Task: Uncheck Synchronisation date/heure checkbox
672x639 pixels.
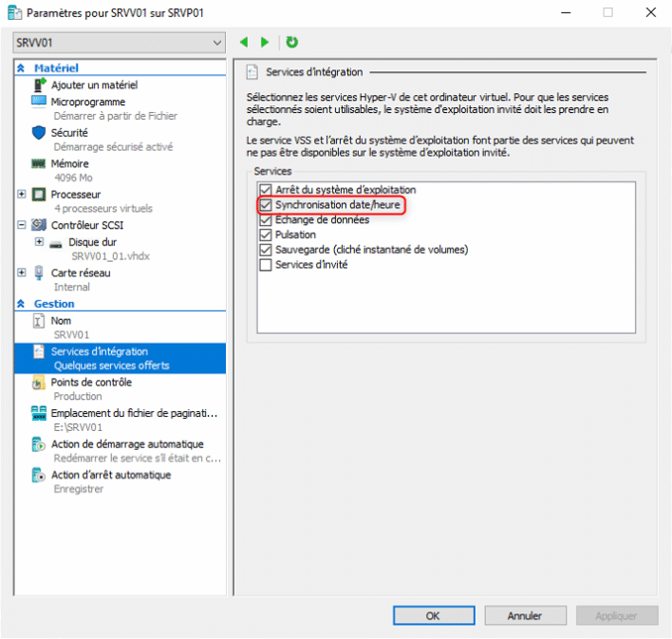Action: pos(266,205)
